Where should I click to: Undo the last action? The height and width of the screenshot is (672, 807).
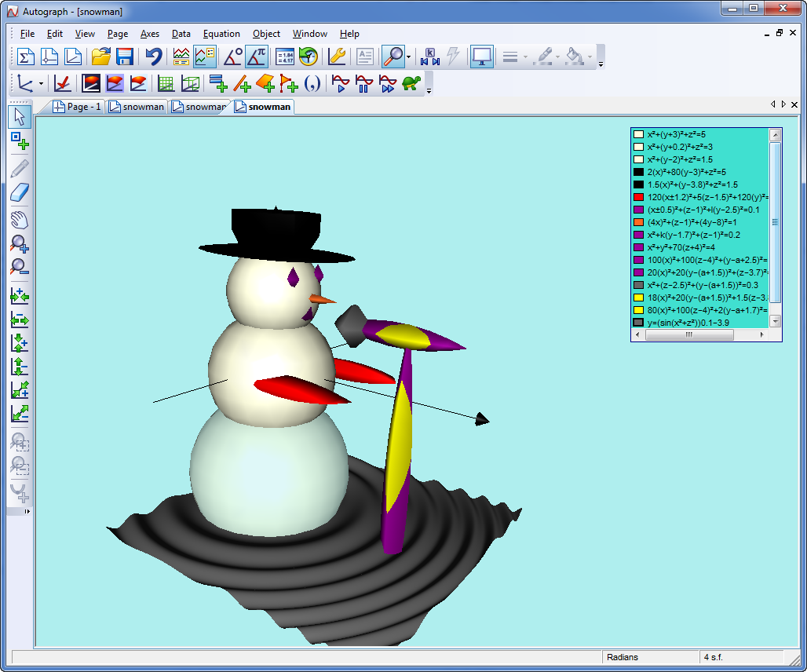tap(153, 57)
